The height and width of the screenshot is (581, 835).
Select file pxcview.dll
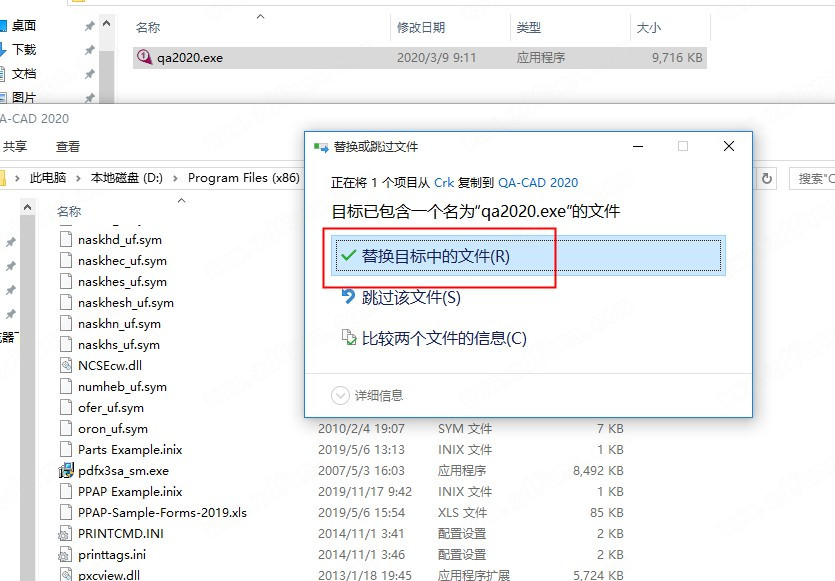point(109,575)
